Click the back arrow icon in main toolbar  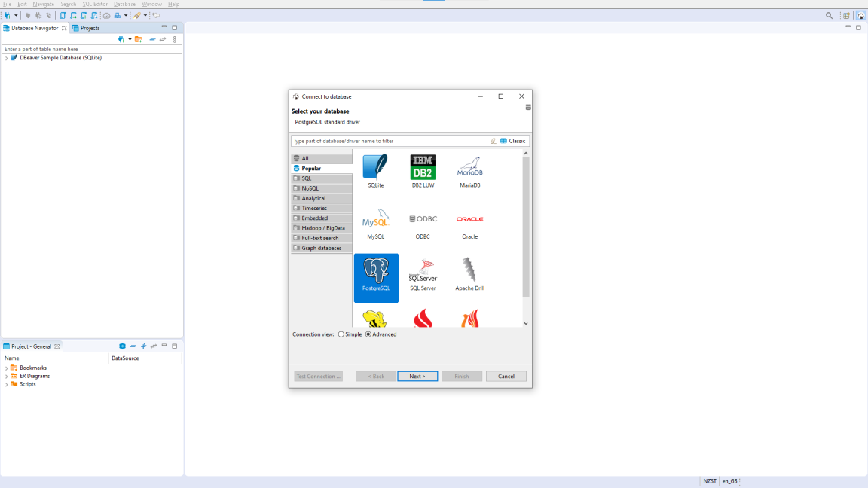[x=156, y=16]
